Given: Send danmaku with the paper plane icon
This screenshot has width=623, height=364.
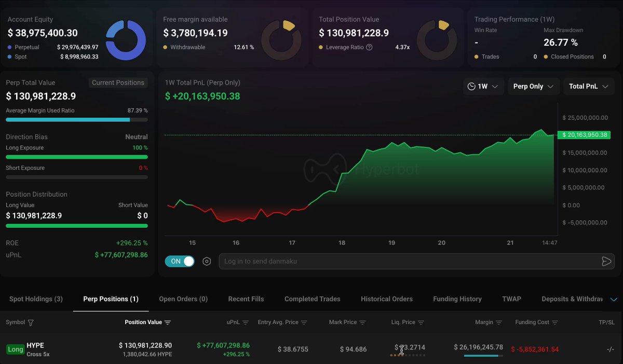Looking at the screenshot, I should click(x=606, y=261).
